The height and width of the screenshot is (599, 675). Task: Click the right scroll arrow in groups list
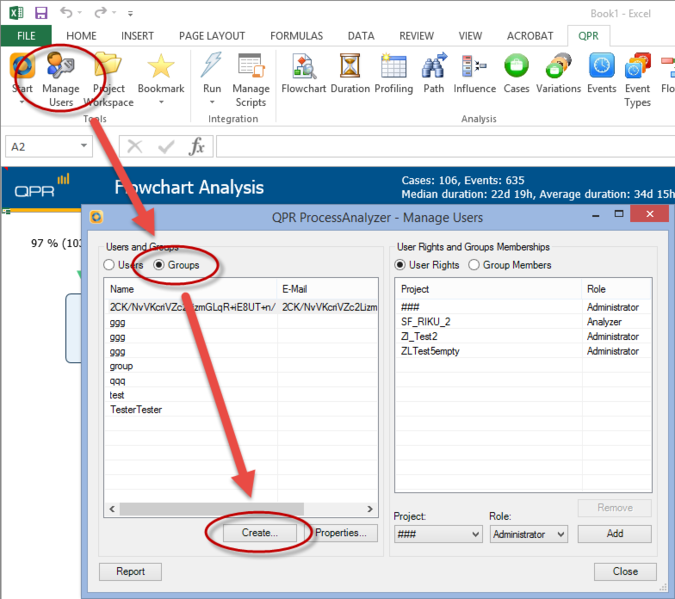coord(370,509)
